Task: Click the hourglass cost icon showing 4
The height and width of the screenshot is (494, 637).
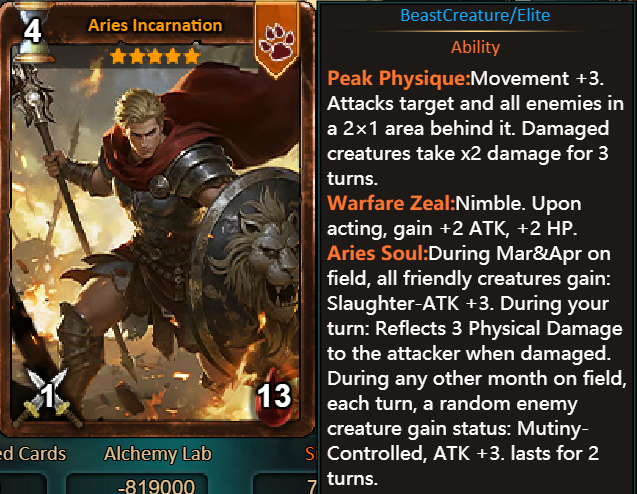Action: point(32,32)
